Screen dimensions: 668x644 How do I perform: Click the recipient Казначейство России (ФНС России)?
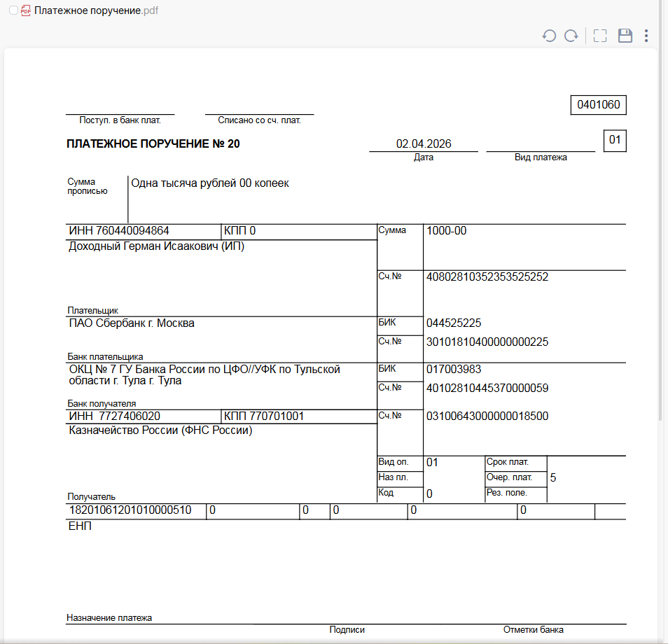click(x=160, y=430)
